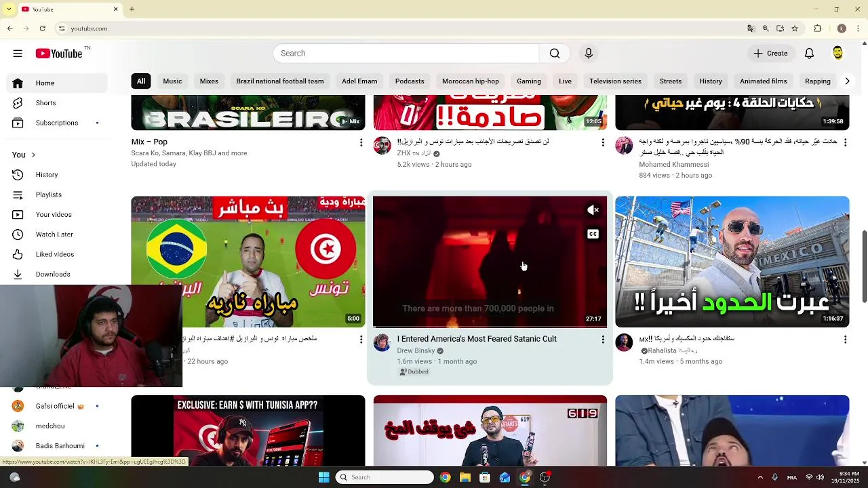Expand the You section chevron
The height and width of the screenshot is (488, 868).
(33, 155)
